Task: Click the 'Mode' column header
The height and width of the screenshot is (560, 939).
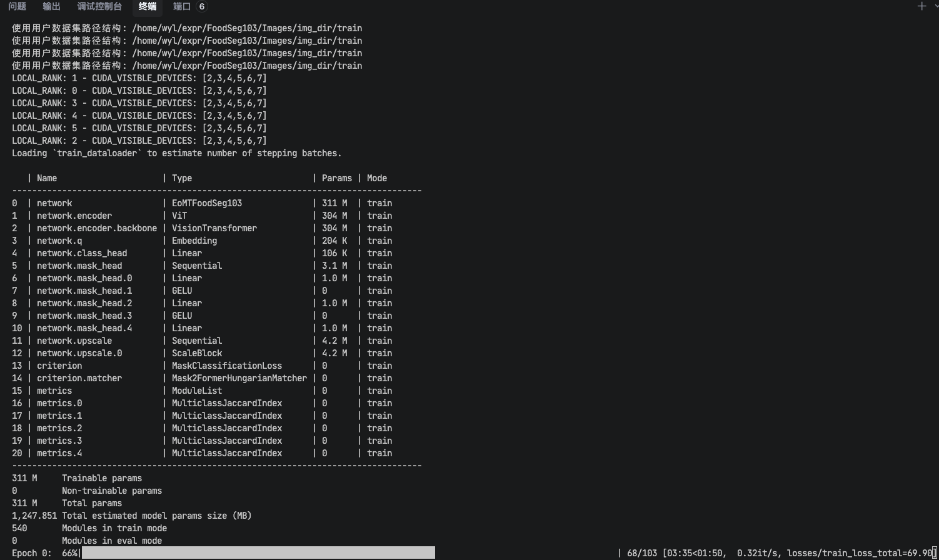Action: (x=377, y=178)
